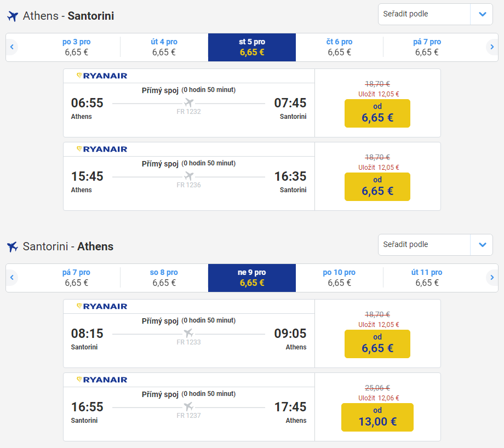Open the Seřadit podle dropdown for Santorini - Athens
This screenshot has height=448, width=504.
(424, 245)
